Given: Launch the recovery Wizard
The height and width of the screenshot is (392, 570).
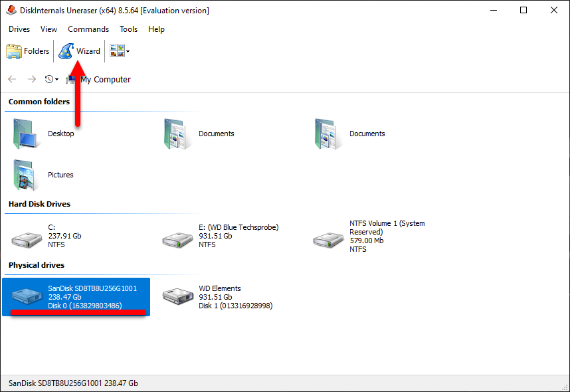Looking at the screenshot, I should (x=79, y=51).
